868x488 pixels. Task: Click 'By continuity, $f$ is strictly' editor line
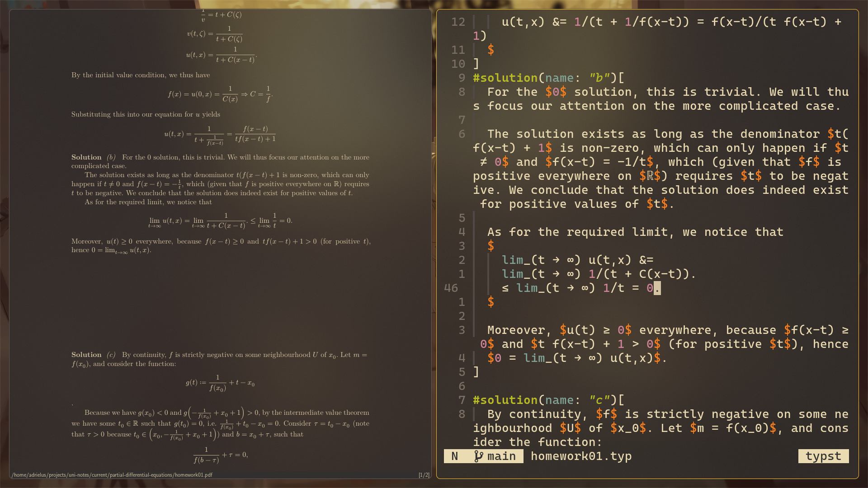[660, 428]
